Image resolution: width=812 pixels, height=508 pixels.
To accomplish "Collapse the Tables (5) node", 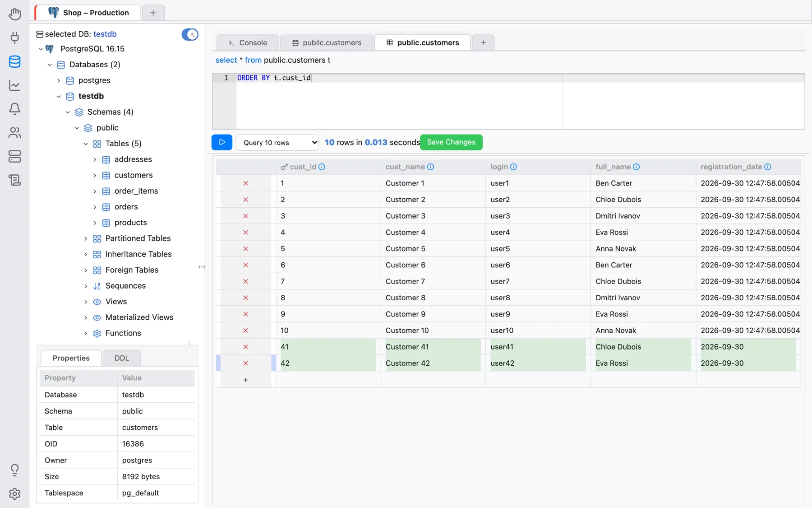I will point(86,144).
